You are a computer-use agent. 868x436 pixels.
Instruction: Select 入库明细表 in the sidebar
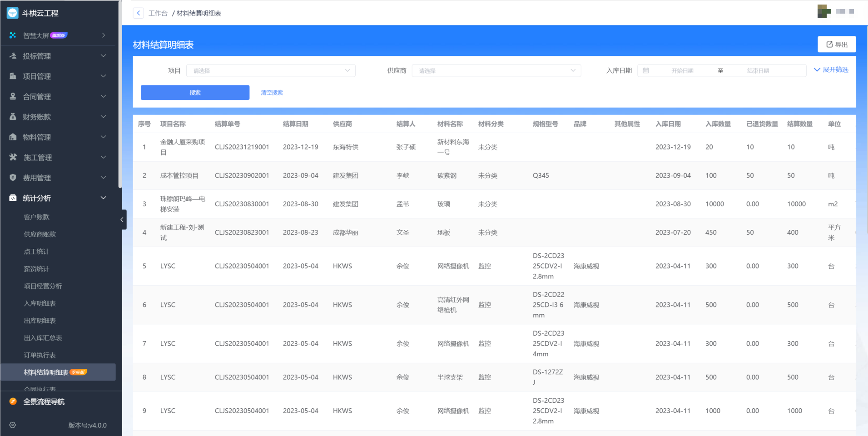(x=40, y=303)
